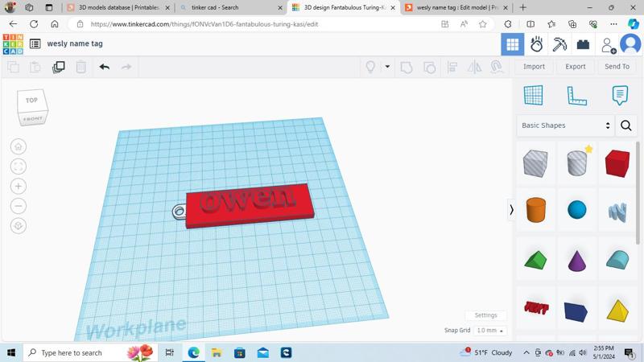Click the Paste icon in toolbar

tap(35, 67)
